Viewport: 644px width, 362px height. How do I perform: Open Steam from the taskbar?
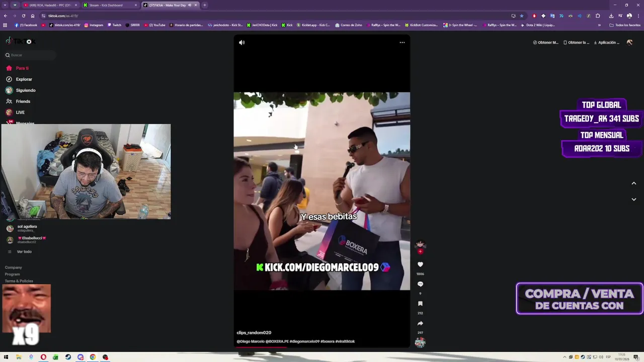coord(68,357)
